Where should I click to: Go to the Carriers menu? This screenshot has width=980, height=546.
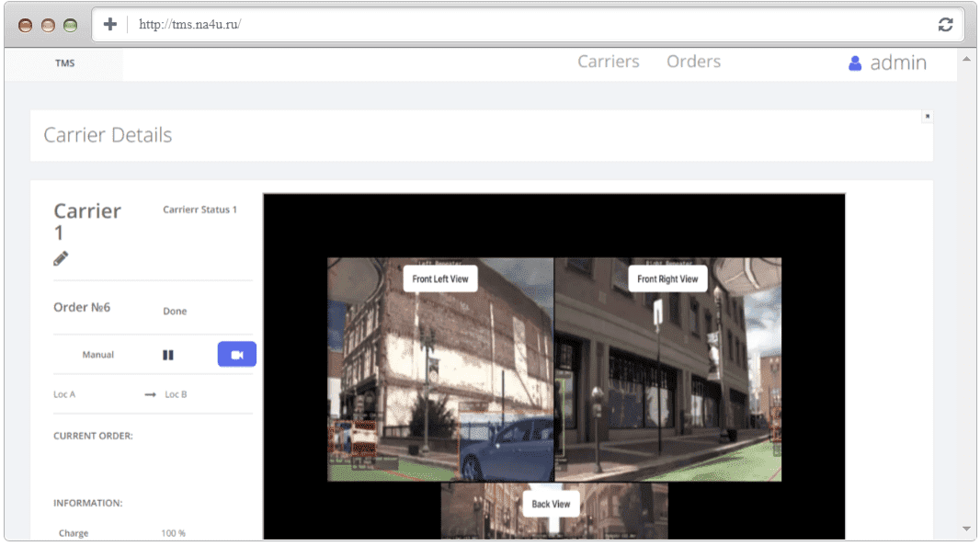click(608, 62)
